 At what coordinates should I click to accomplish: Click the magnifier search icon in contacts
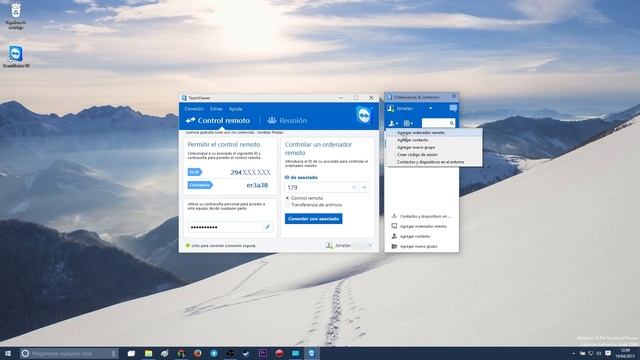[x=452, y=123]
